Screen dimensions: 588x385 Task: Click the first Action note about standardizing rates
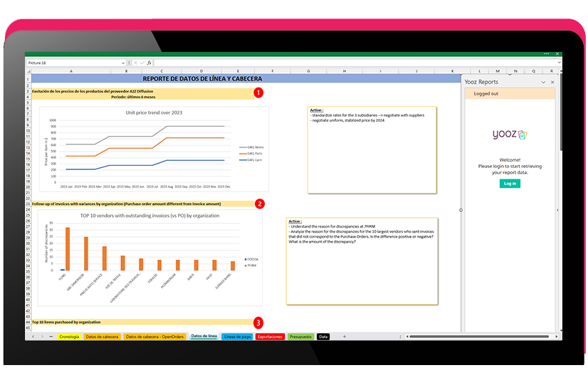tap(372, 150)
